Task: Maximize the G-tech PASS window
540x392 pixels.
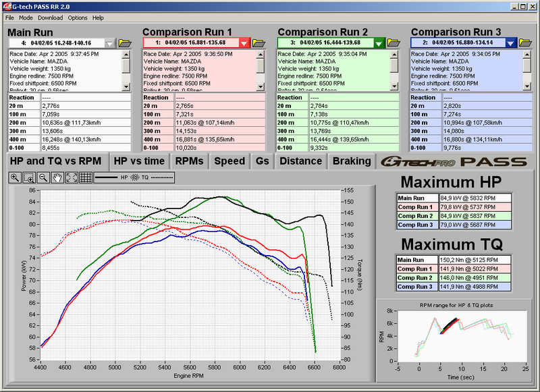Action: (x=523, y=7)
